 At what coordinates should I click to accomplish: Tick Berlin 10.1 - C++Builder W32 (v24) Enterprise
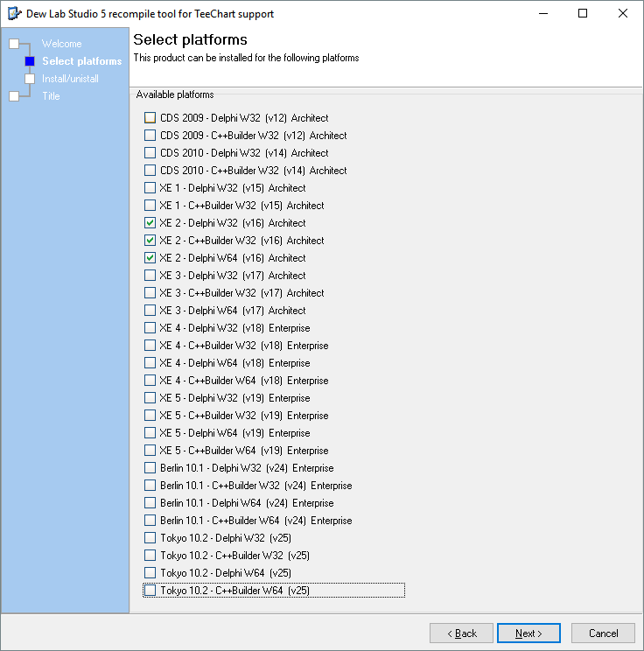(x=150, y=486)
